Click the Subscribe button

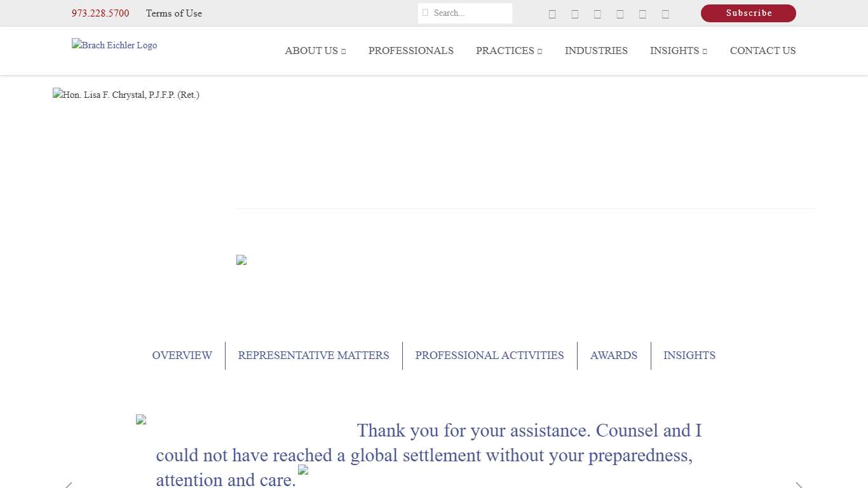point(748,13)
